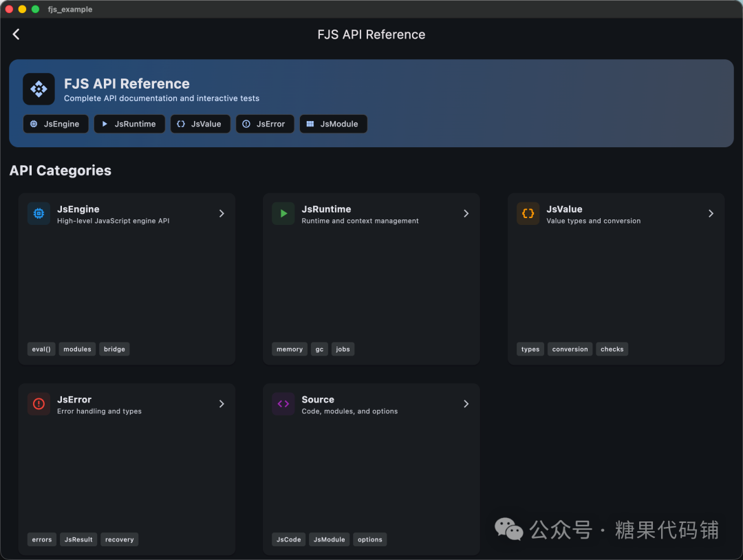Click the 'Runtime and context management' description

(x=360, y=221)
